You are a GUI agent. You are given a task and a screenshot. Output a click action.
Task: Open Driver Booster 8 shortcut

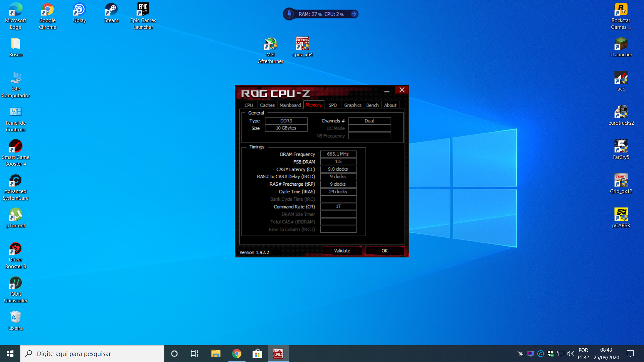click(x=16, y=256)
